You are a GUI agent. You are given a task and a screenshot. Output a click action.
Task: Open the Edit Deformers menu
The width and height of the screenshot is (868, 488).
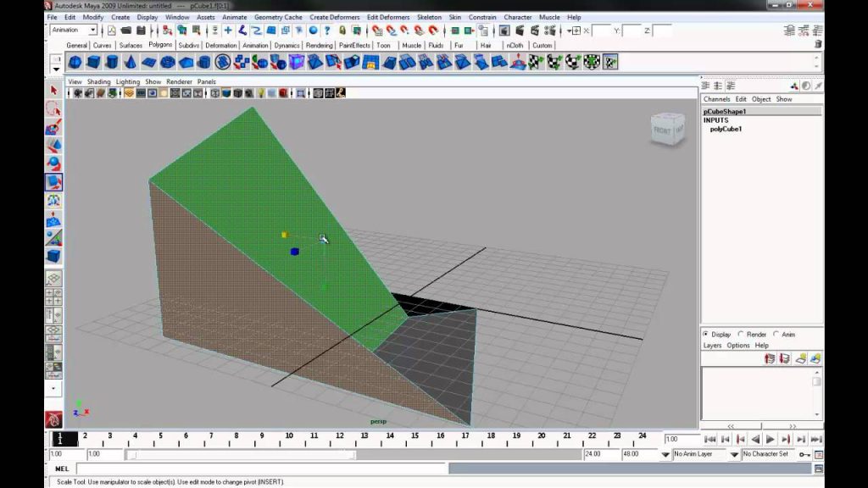pos(388,17)
